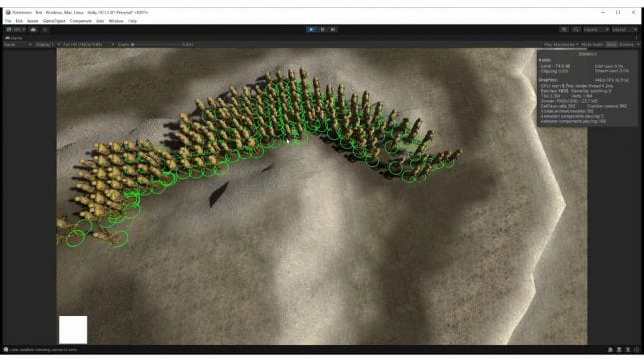The height and width of the screenshot is (362, 644).
Task: Open the Play Maximized dropdown
Action: (561, 44)
